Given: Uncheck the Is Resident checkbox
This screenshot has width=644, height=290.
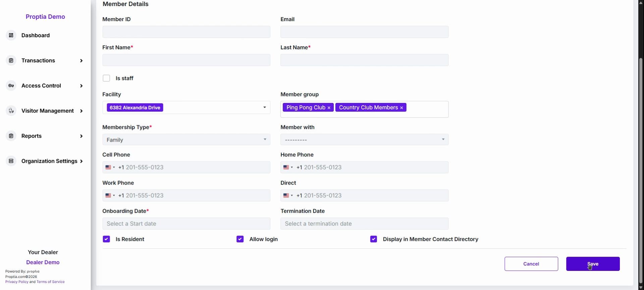Looking at the screenshot, I should (106, 239).
